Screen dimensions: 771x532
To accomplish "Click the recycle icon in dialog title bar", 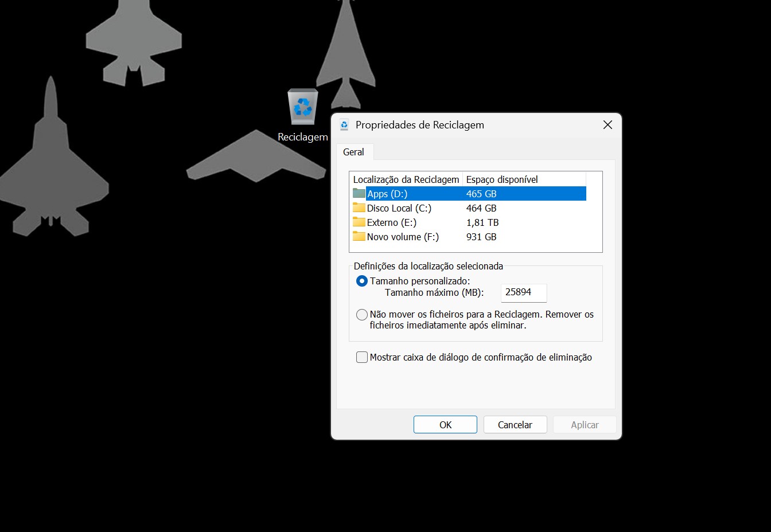I will (x=344, y=125).
